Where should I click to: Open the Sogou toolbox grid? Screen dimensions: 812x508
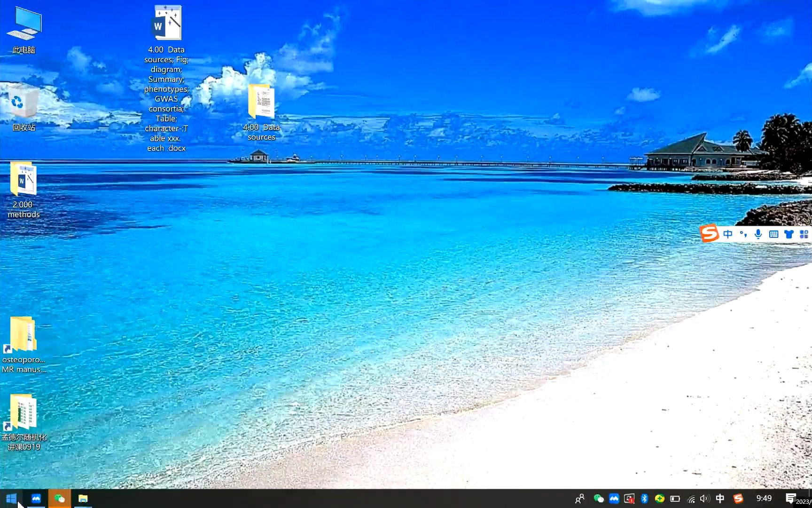coord(804,234)
